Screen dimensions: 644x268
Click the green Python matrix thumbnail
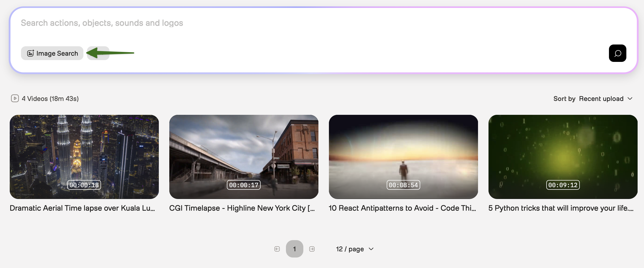click(562, 157)
